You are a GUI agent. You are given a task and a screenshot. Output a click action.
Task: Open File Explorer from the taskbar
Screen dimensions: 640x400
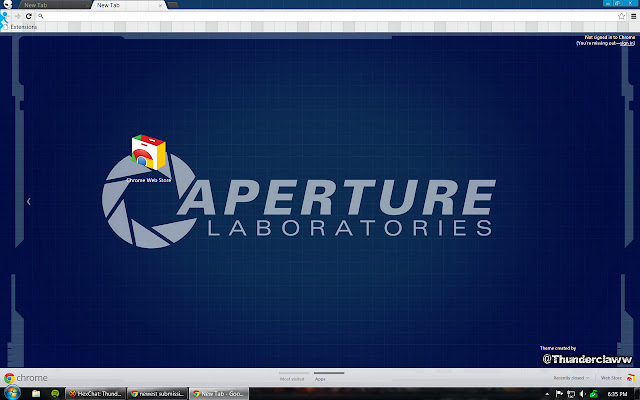[x=36, y=394]
